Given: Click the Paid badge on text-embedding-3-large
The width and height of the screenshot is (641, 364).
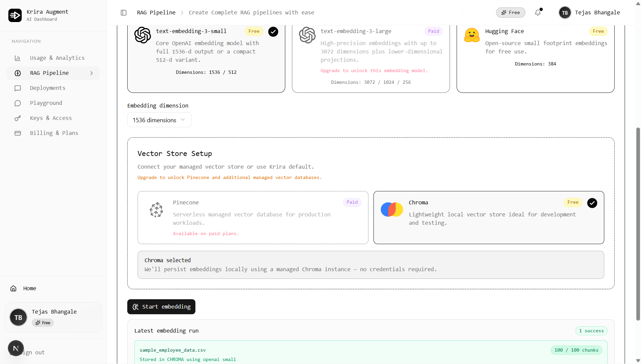Looking at the screenshot, I should 434,31.
